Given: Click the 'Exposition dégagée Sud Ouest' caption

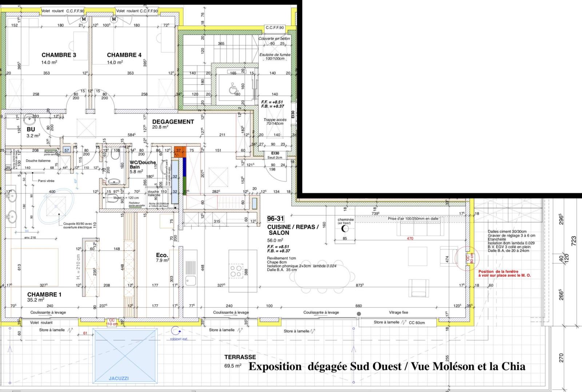Looking at the screenshot, I should point(387,367).
